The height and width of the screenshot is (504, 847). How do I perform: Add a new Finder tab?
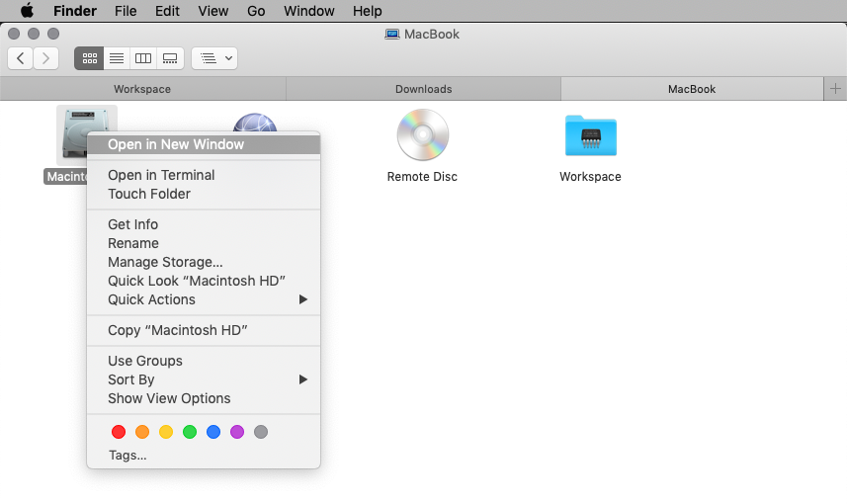click(x=835, y=89)
